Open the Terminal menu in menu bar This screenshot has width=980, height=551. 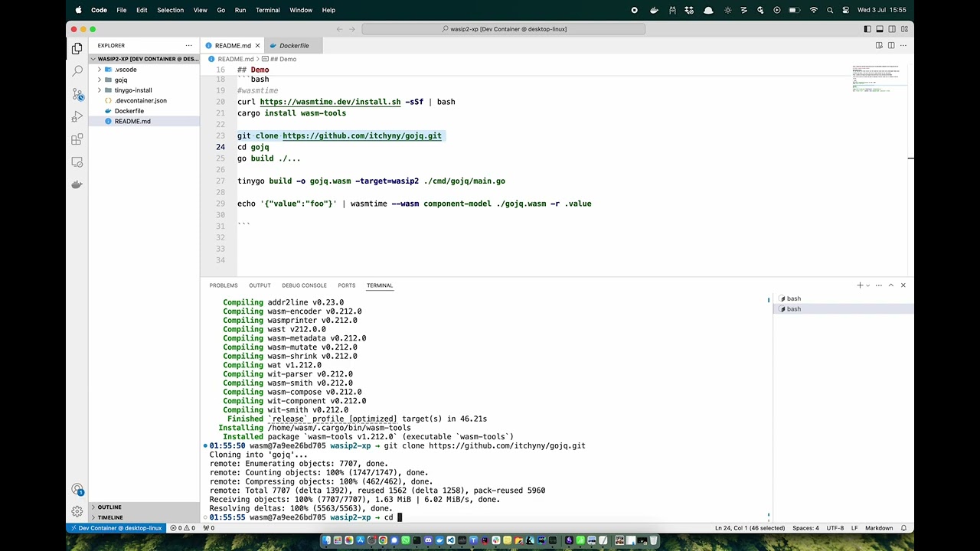pyautogui.click(x=267, y=10)
